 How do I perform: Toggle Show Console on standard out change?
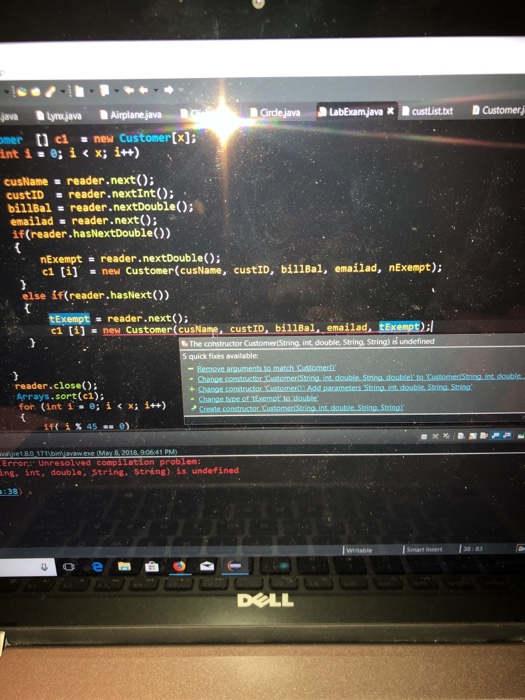tap(496, 435)
